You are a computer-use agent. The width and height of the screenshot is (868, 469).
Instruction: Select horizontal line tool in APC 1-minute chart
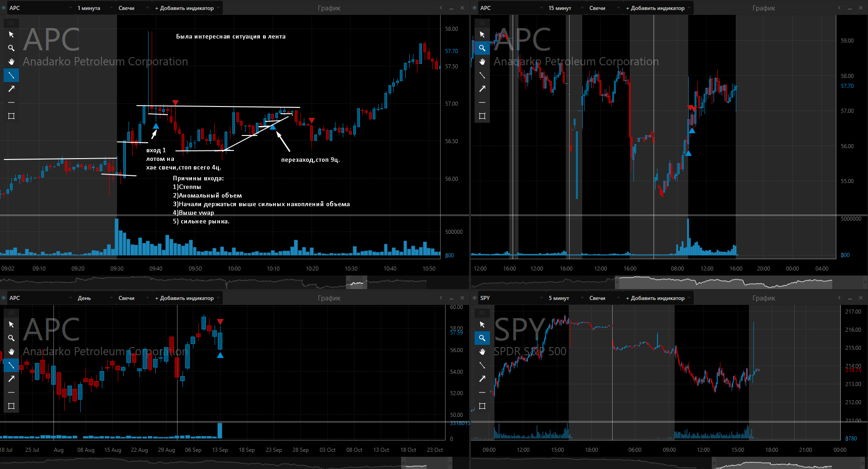(11, 102)
